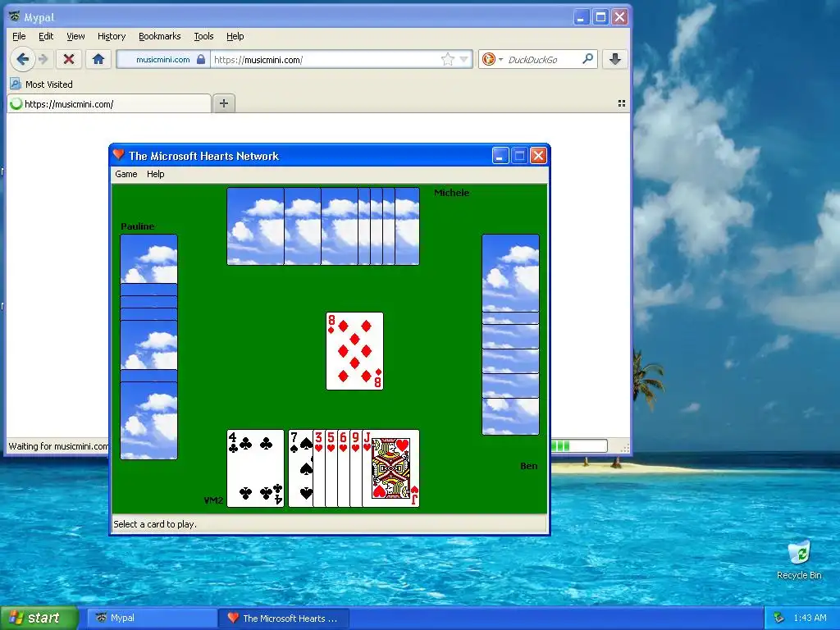Play the 6 of hearts
The height and width of the screenshot is (630, 840).
344,468
